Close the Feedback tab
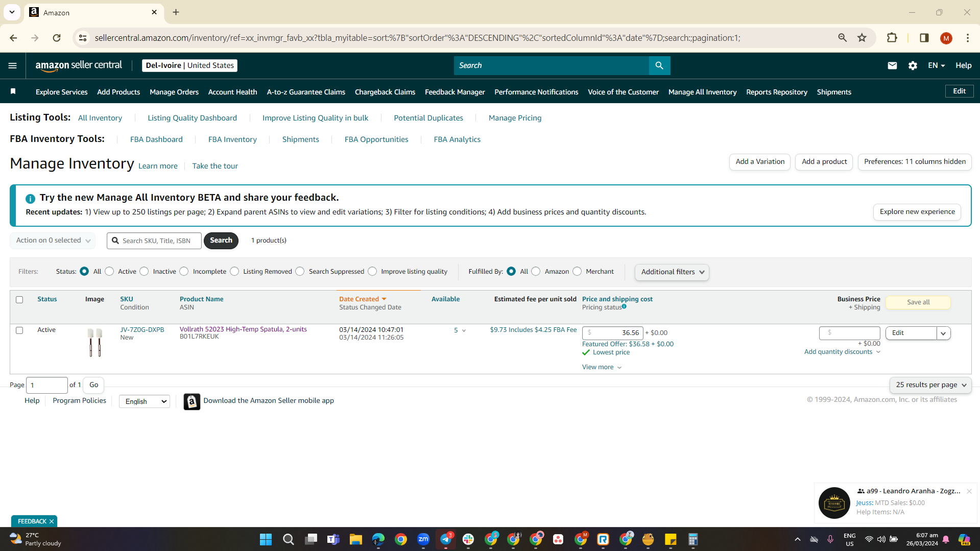 (x=52, y=521)
